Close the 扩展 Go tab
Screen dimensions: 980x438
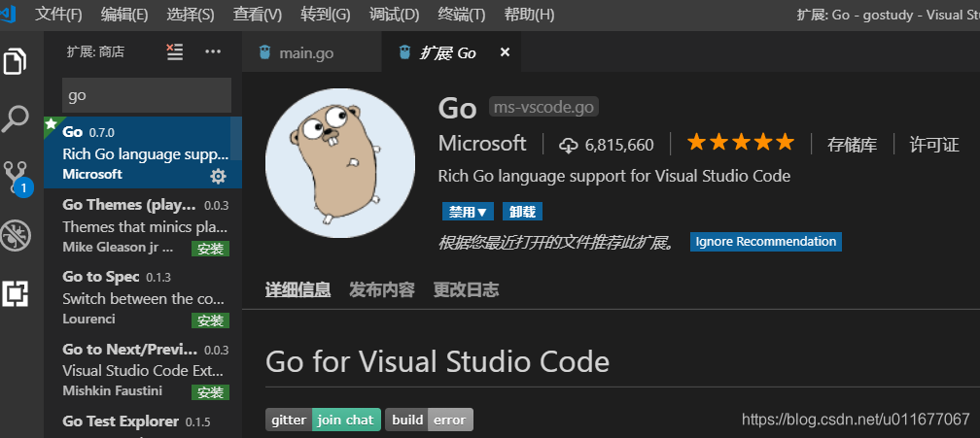(505, 52)
